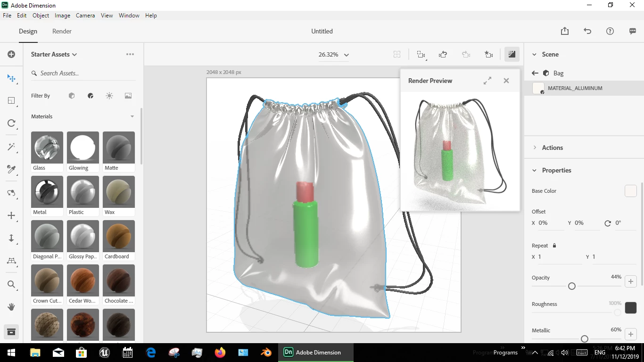This screenshot has height=362, width=644.
Task: Click the Metallic texture plus button
Action: (631, 334)
